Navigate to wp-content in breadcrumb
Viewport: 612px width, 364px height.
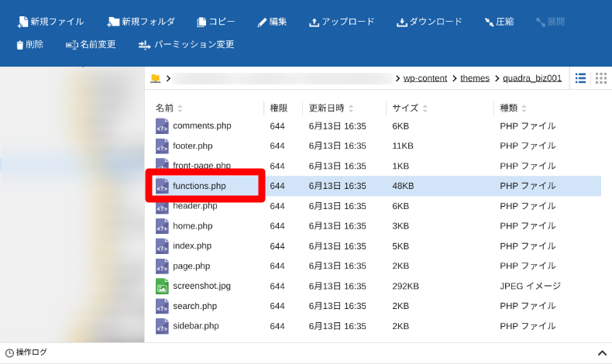click(x=425, y=78)
